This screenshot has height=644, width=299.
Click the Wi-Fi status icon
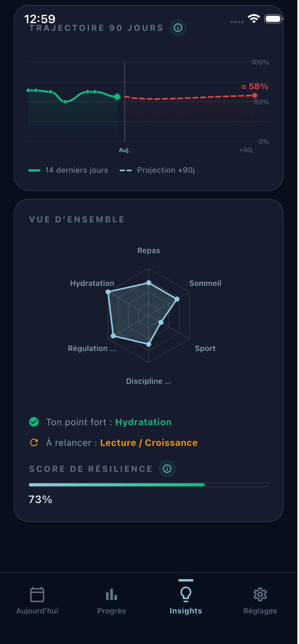pyautogui.click(x=253, y=18)
